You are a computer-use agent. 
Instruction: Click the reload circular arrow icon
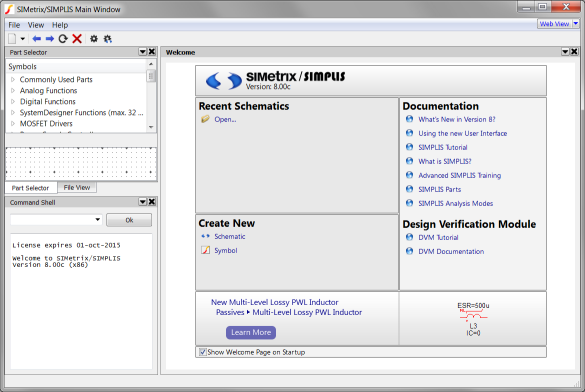pos(63,39)
